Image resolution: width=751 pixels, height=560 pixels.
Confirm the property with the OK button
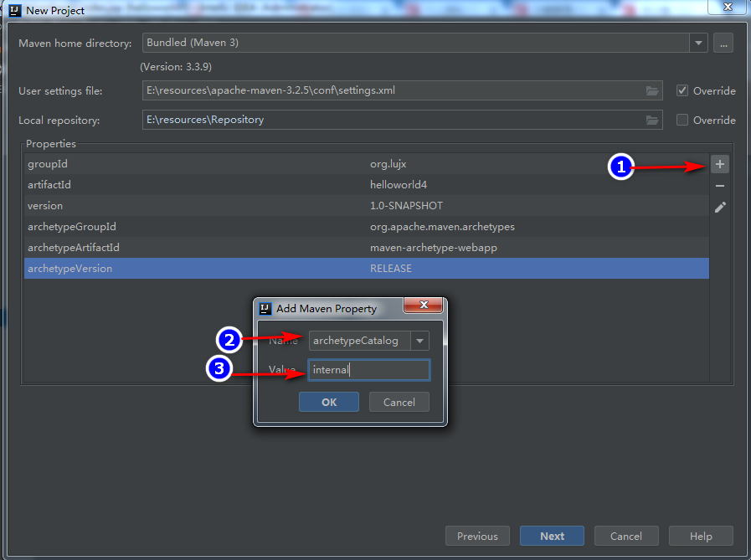click(x=328, y=402)
